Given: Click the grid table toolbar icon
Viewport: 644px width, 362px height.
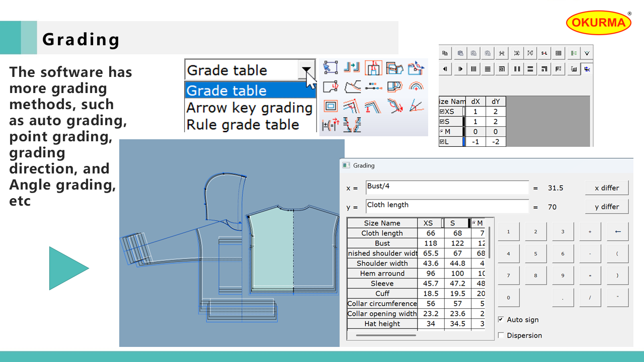Looking at the screenshot, I should point(558,53).
